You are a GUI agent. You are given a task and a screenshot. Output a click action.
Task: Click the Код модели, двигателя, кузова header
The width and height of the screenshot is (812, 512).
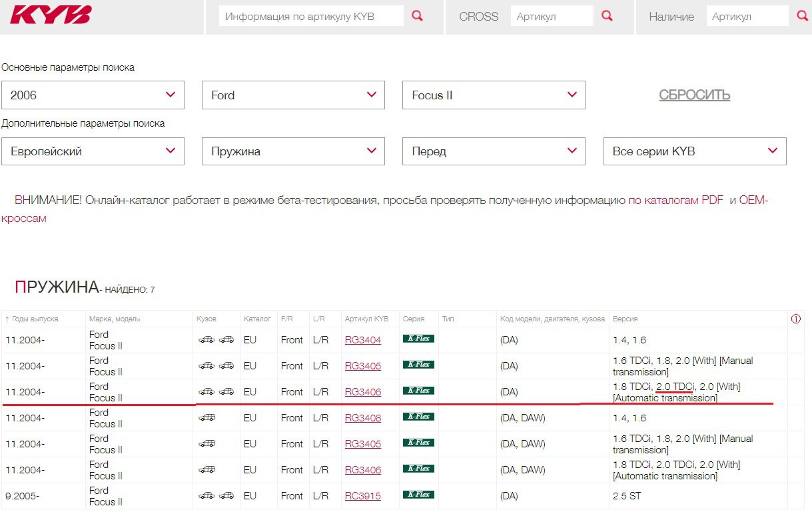pos(553,319)
